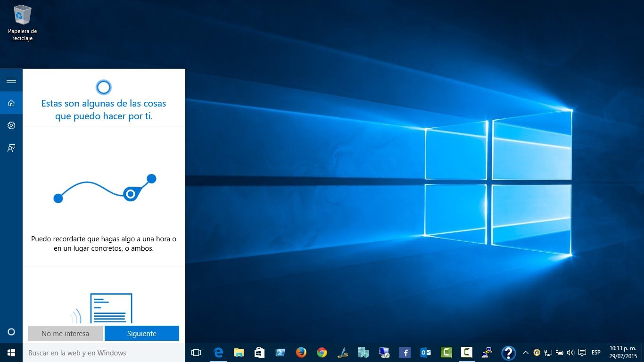Open the Windows Start button
Image resolution: width=644 pixels, height=362 pixels.
(11, 353)
